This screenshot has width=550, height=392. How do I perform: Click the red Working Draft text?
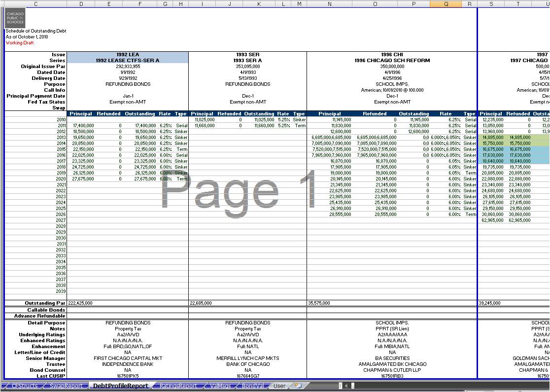click(20, 43)
